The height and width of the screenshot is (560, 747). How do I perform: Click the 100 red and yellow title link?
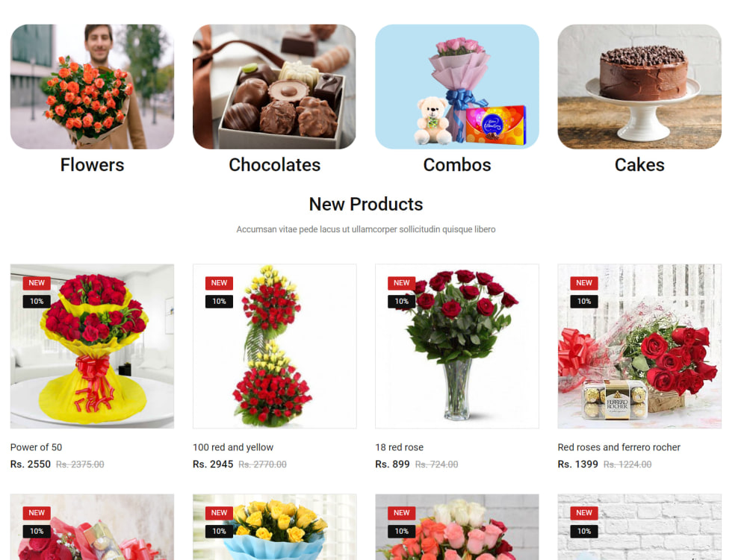[233, 447]
